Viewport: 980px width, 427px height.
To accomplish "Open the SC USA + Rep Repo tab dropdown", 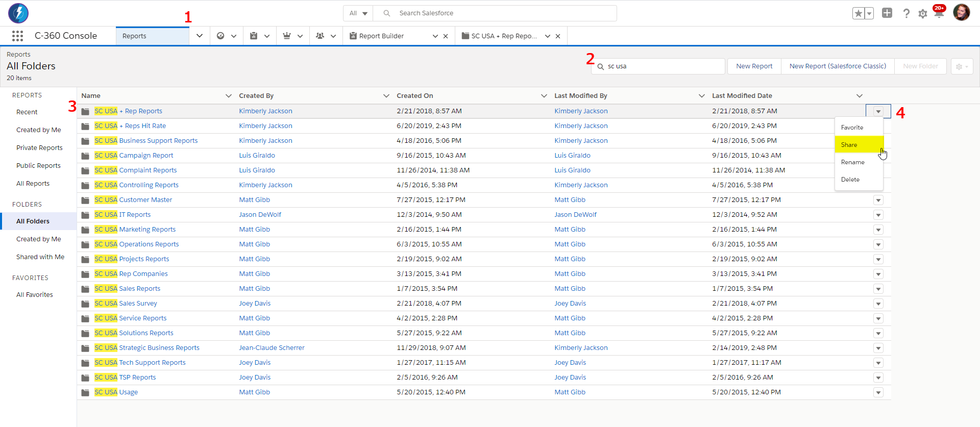I will pyautogui.click(x=547, y=36).
